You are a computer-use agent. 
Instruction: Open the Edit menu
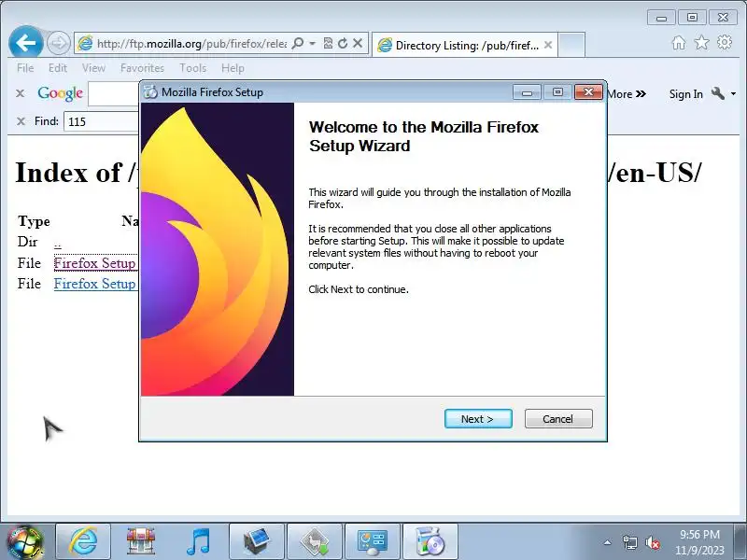click(x=58, y=68)
